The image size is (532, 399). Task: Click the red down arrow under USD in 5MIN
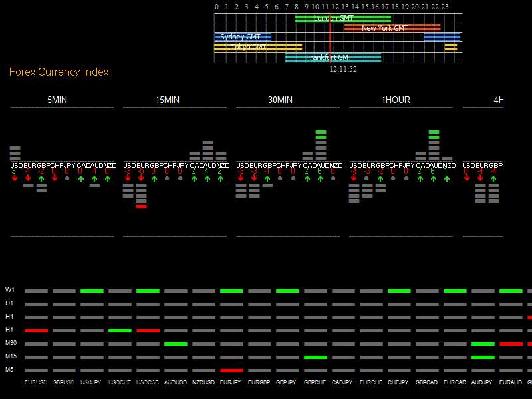15,178
